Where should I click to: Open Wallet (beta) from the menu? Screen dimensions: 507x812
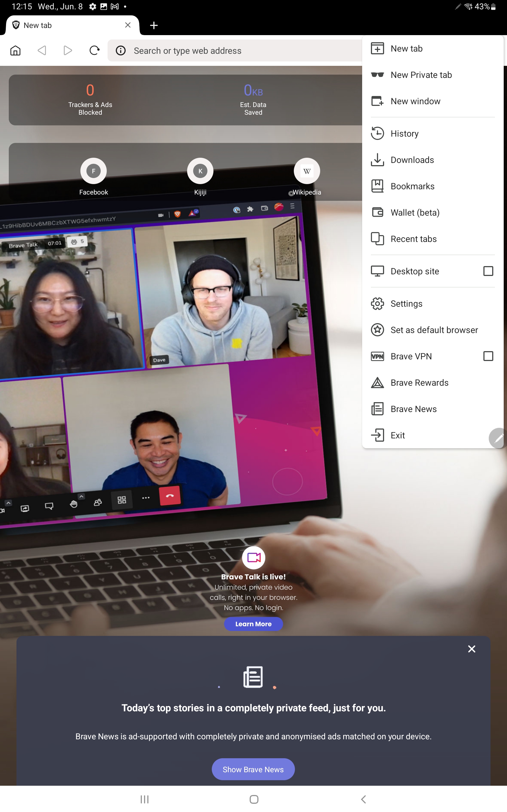coord(433,213)
